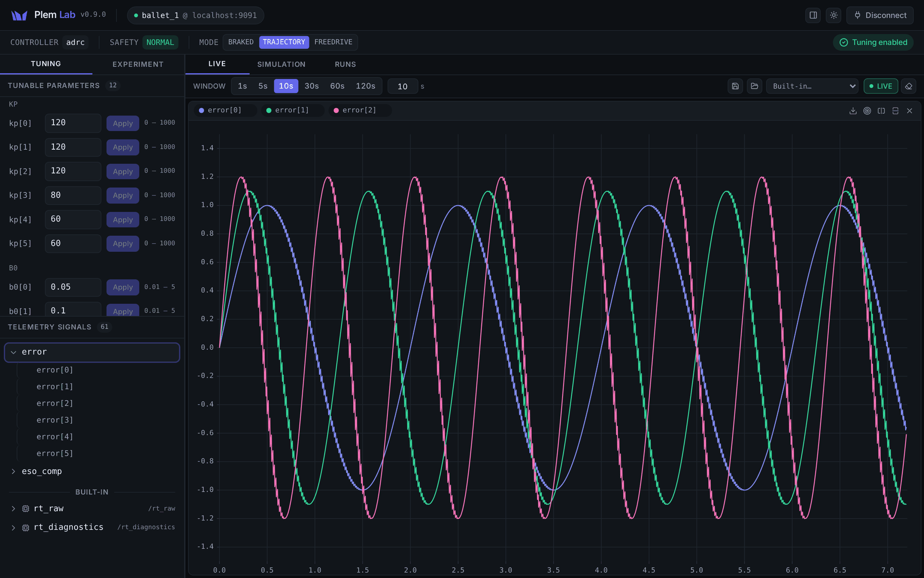The image size is (924, 578).
Task: Click the version v0.9.0 text
Action: pyautogui.click(x=93, y=15)
